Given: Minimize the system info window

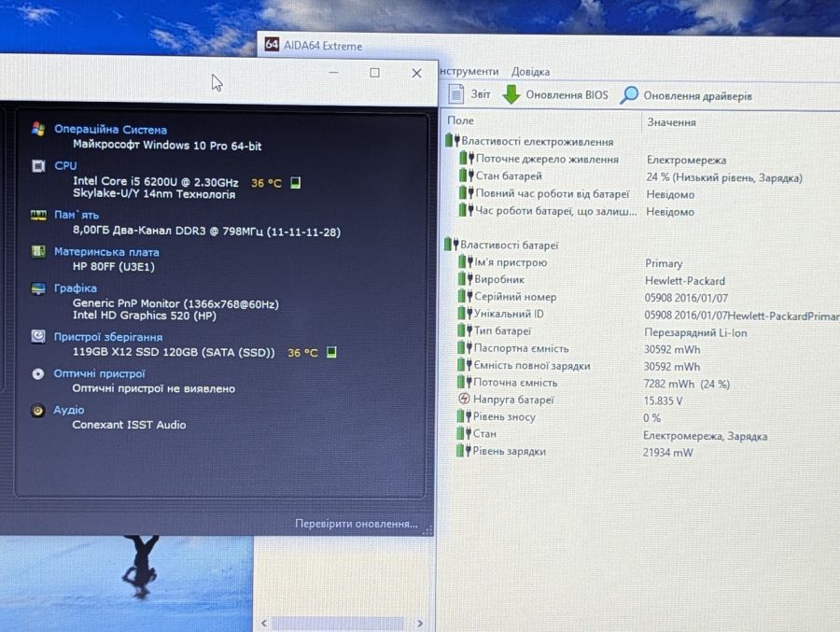Looking at the screenshot, I should click(x=333, y=73).
